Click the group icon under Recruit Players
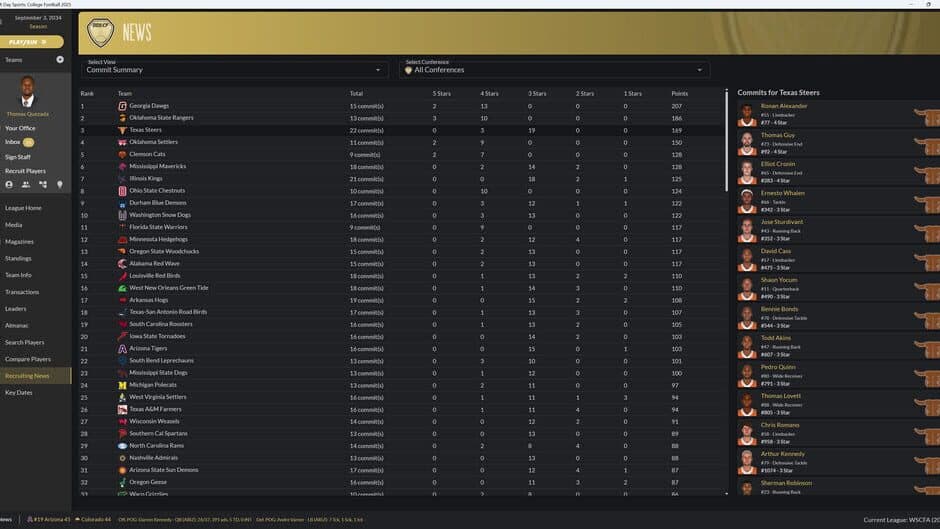940x529 pixels. click(26, 185)
